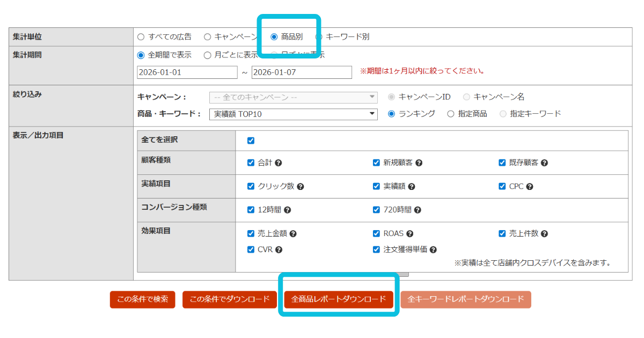This screenshot has height=338, width=644.
Task: Select 月ごとに表示 radio option
Action: pyautogui.click(x=208, y=55)
